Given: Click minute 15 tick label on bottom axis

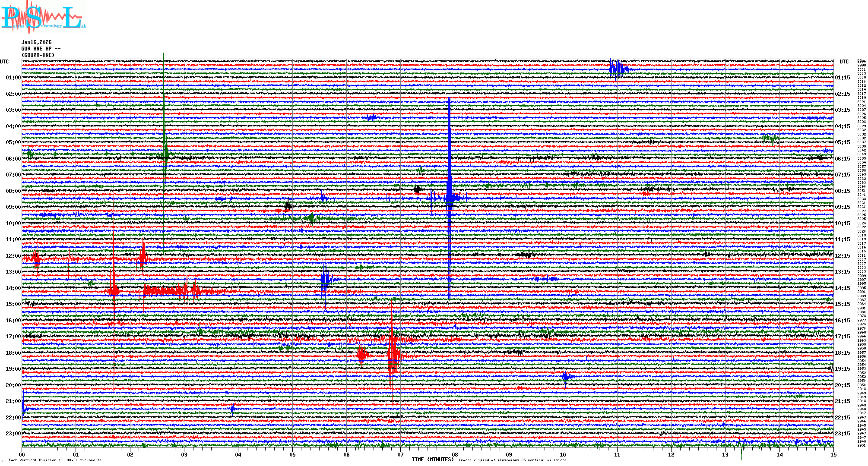Looking at the screenshot, I should point(833,455).
